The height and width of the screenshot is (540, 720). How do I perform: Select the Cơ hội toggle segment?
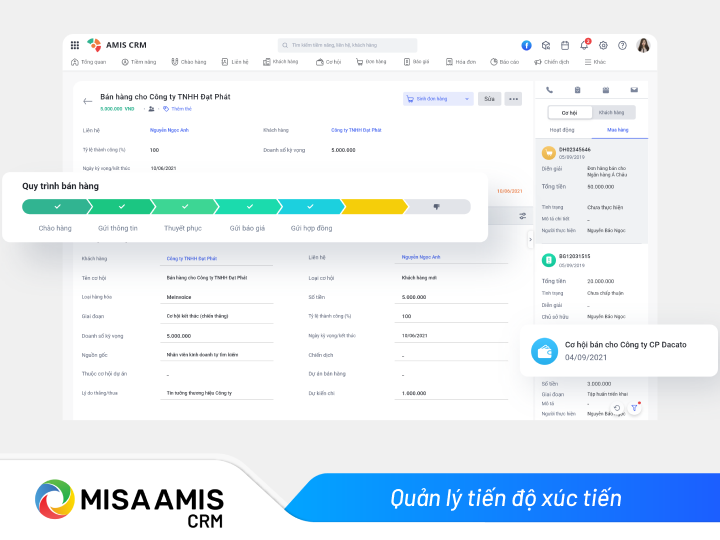tap(569, 112)
